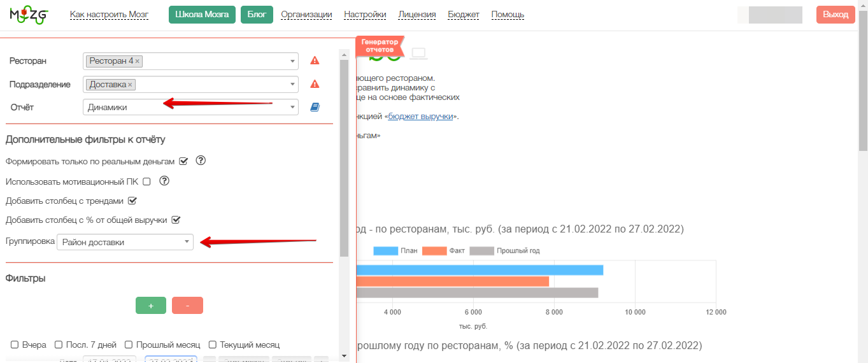Expand the Подразделение dropdown arrow

[x=292, y=84]
